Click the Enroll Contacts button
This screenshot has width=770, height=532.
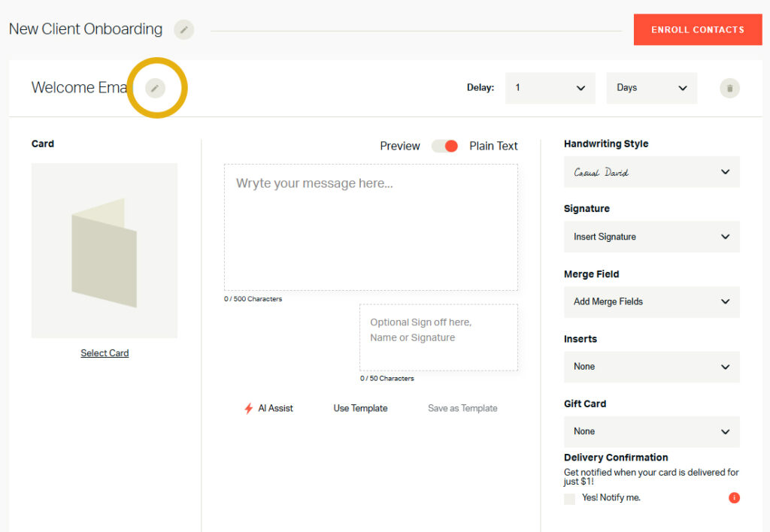[697, 30]
